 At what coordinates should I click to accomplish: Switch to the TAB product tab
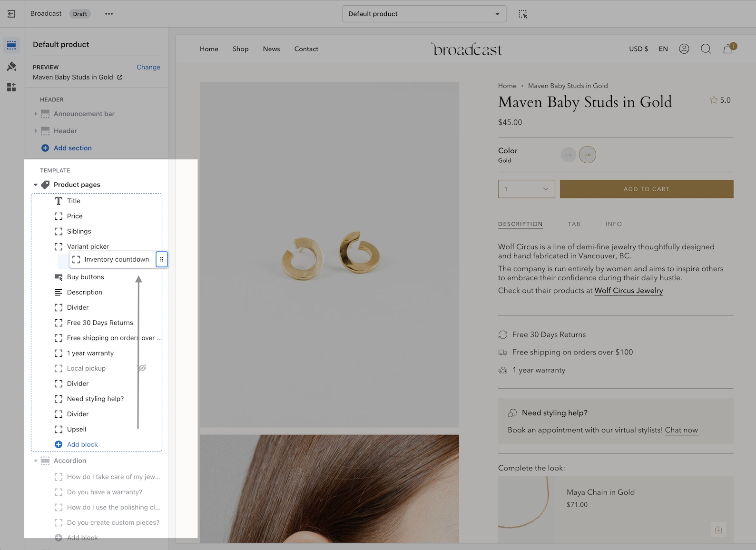point(574,224)
